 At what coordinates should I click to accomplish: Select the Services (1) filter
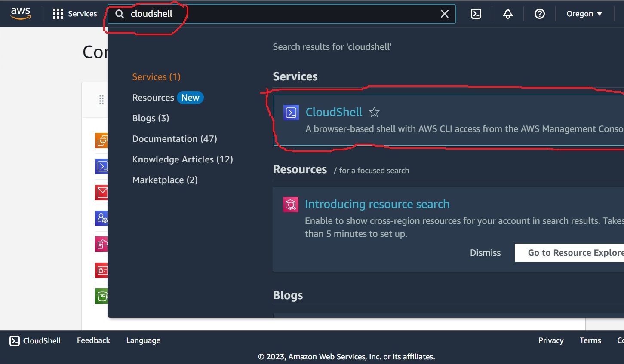[156, 77]
